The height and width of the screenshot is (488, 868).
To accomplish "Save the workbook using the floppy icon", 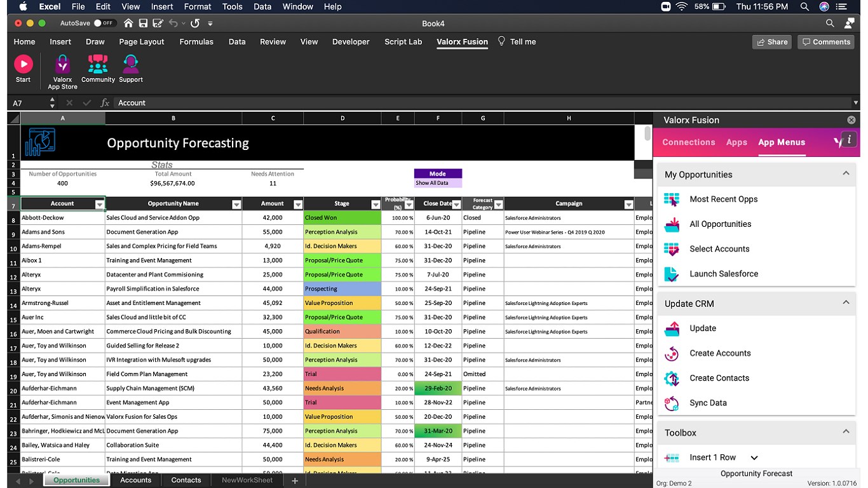I will click(143, 24).
